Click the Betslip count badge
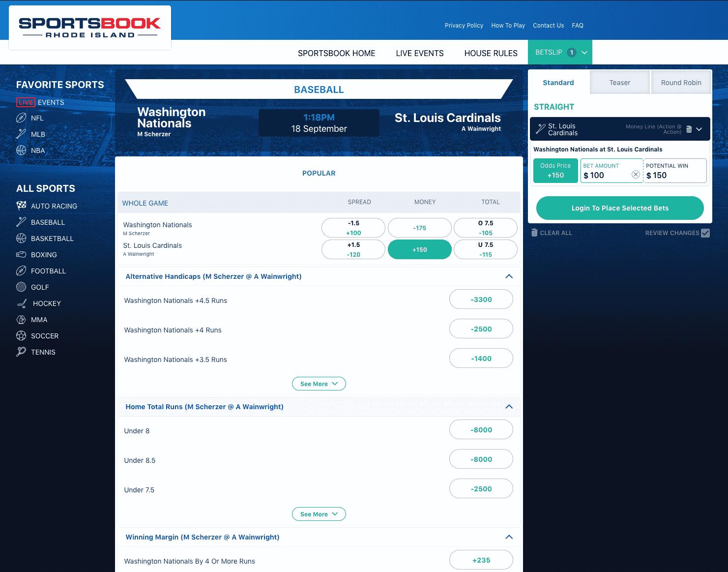The image size is (728, 572). [571, 52]
